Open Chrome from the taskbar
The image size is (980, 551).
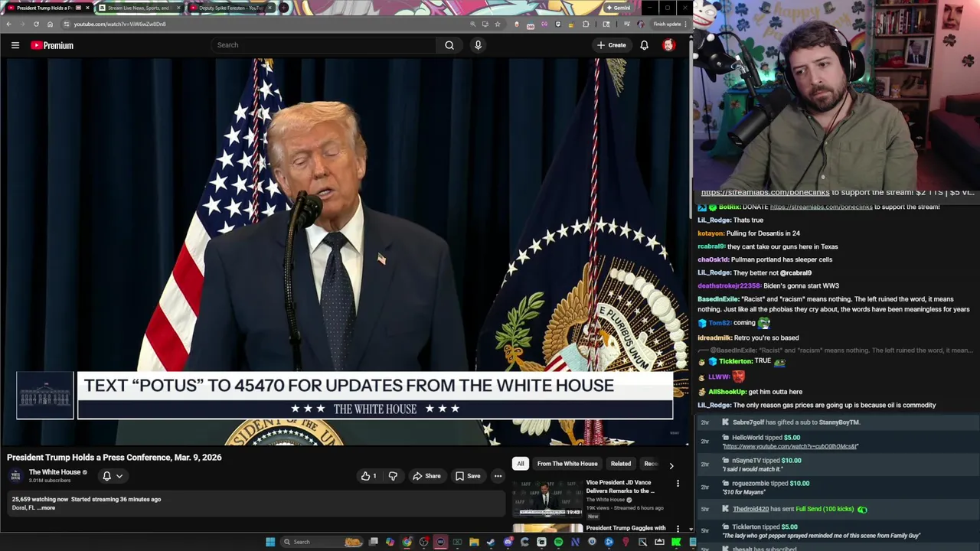tap(407, 542)
